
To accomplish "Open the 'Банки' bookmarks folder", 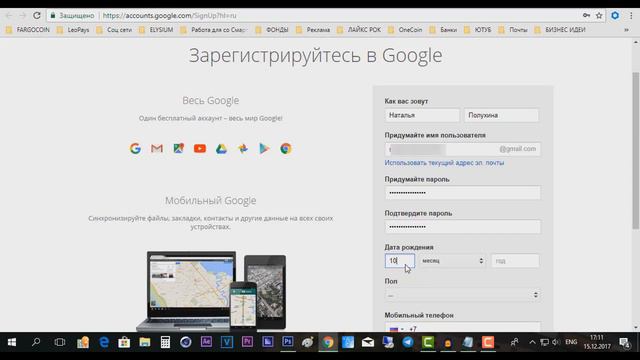I will pyautogui.click(x=443, y=30).
